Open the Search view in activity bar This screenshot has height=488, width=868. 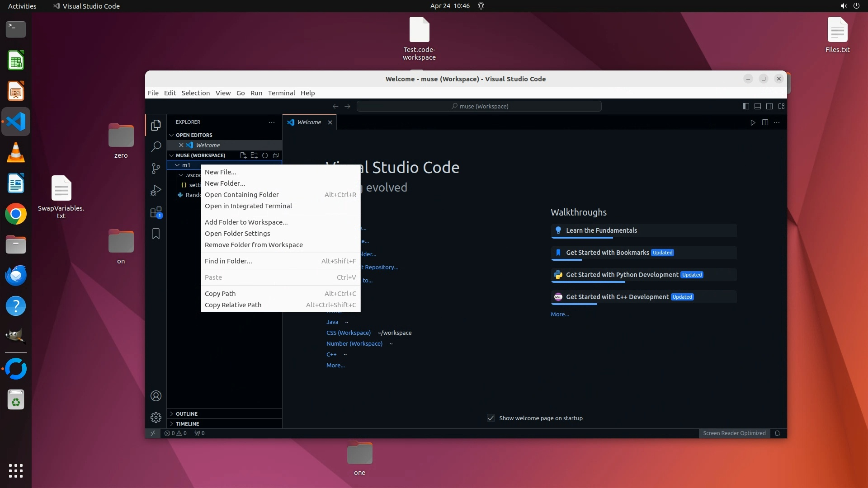[156, 146]
